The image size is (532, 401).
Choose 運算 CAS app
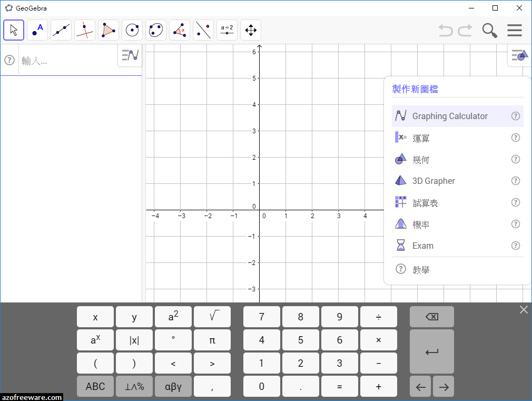click(458, 138)
